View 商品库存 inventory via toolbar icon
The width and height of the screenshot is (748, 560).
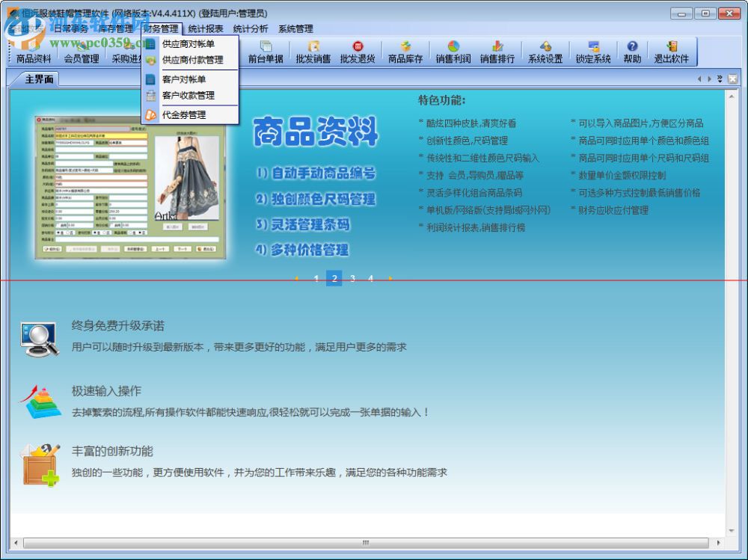coord(405,54)
